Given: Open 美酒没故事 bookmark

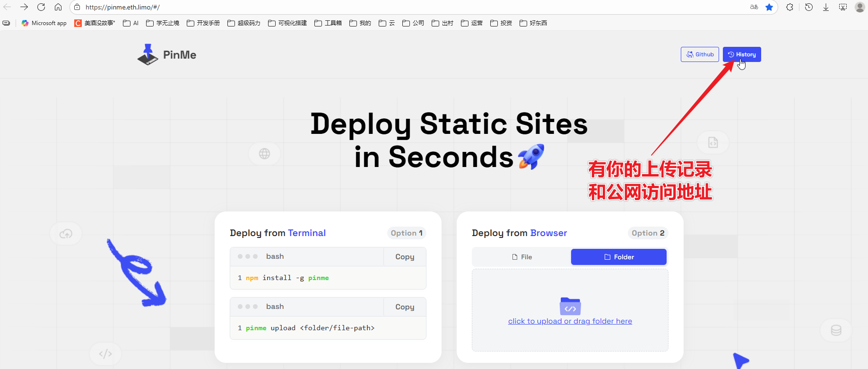Looking at the screenshot, I should click(x=95, y=23).
